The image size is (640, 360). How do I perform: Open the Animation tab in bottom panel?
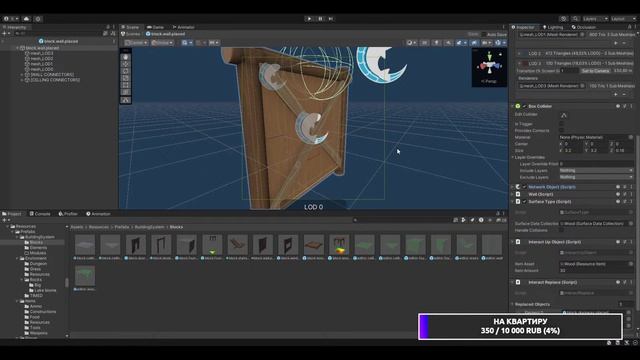coord(98,214)
